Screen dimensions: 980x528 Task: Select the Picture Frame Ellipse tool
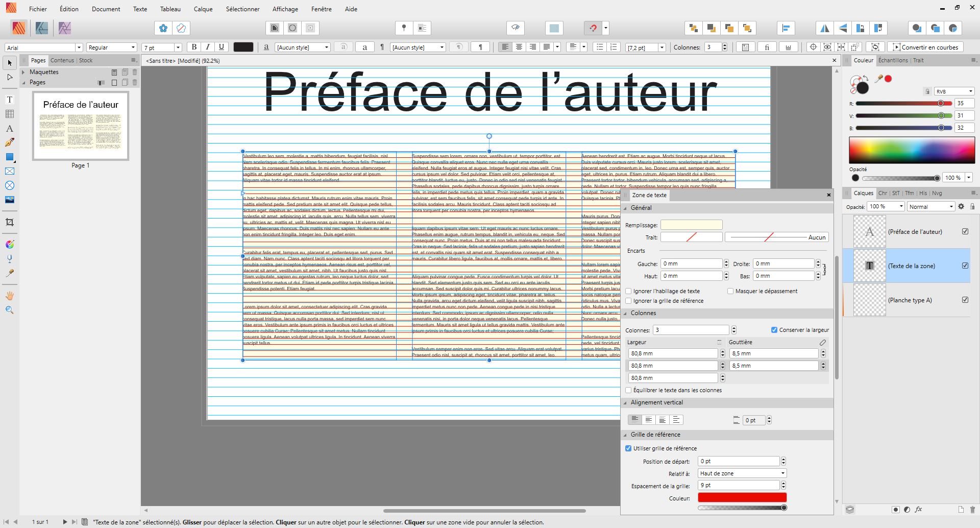(x=10, y=185)
